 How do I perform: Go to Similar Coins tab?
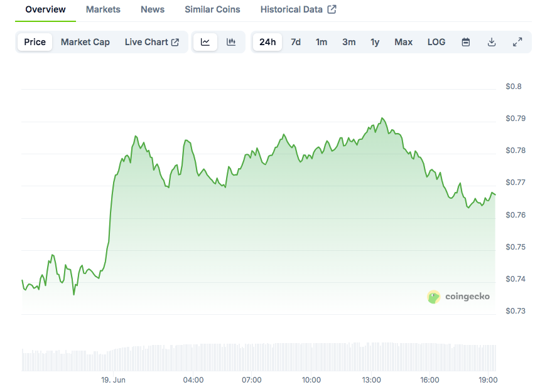click(x=212, y=9)
